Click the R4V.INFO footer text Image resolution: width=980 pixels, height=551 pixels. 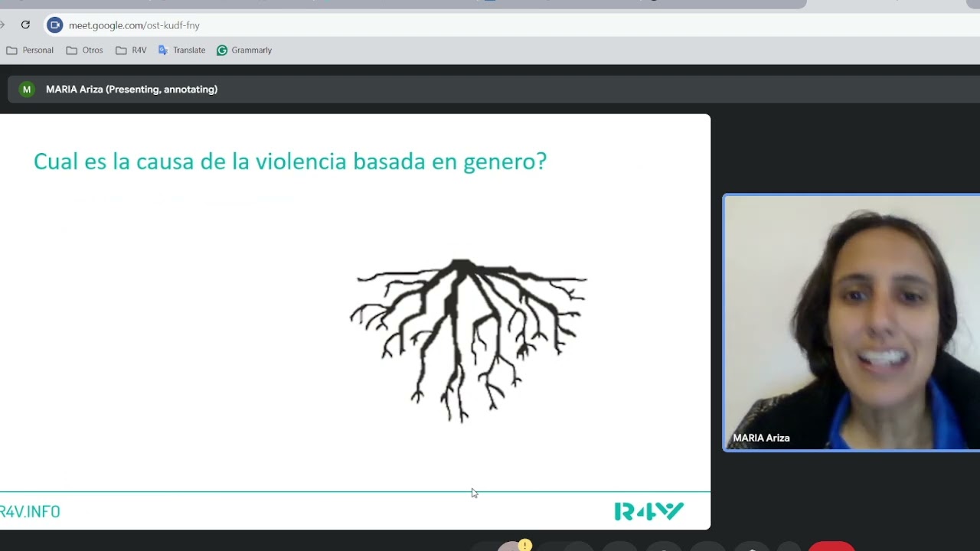(x=30, y=511)
